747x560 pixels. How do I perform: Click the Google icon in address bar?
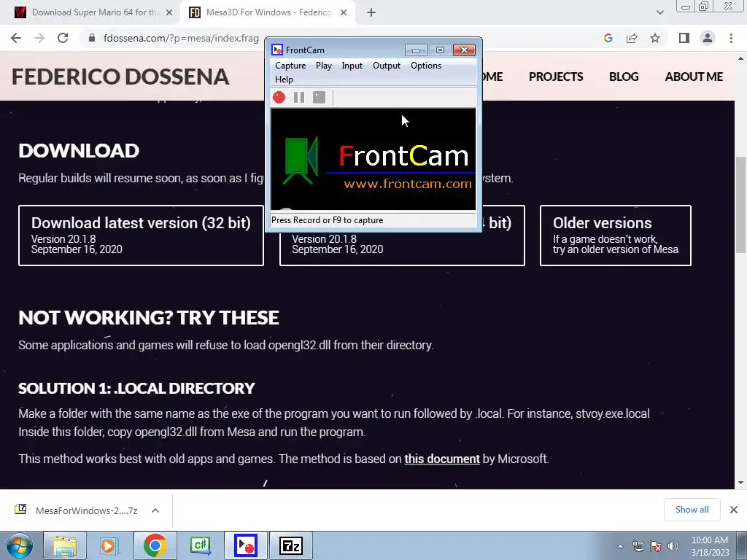[608, 38]
